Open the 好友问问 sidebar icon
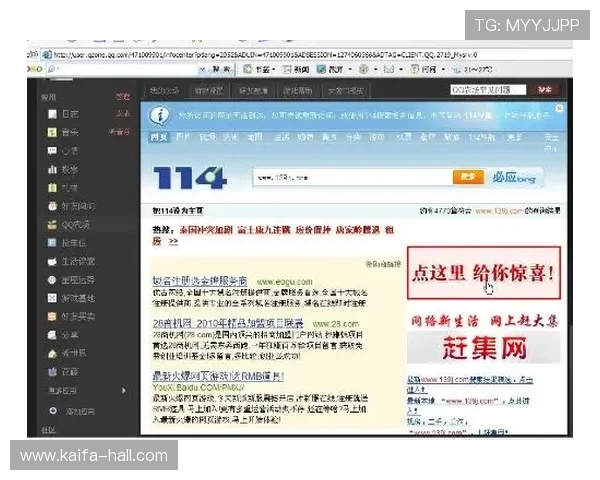This screenshot has height=480, width=600. (x=52, y=206)
